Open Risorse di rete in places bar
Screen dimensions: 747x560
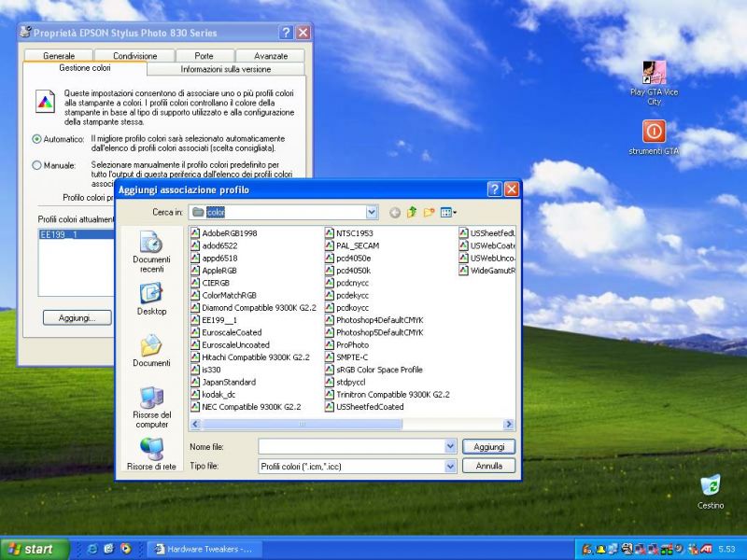(x=151, y=455)
